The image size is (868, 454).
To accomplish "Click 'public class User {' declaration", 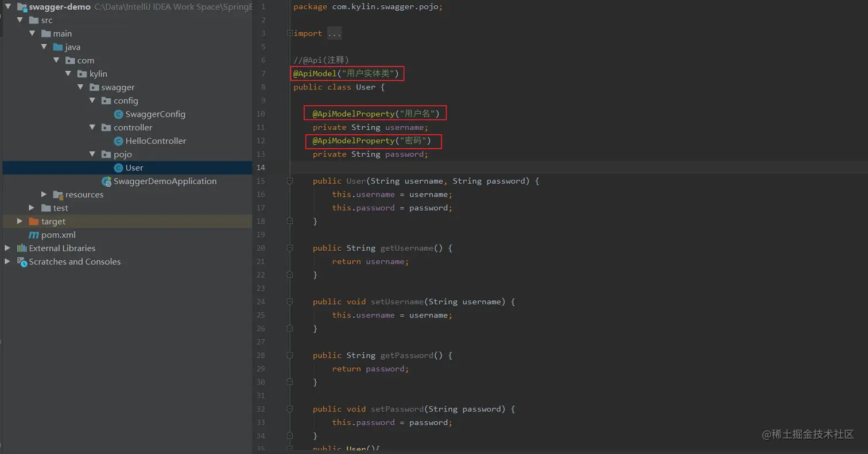I will (x=339, y=87).
